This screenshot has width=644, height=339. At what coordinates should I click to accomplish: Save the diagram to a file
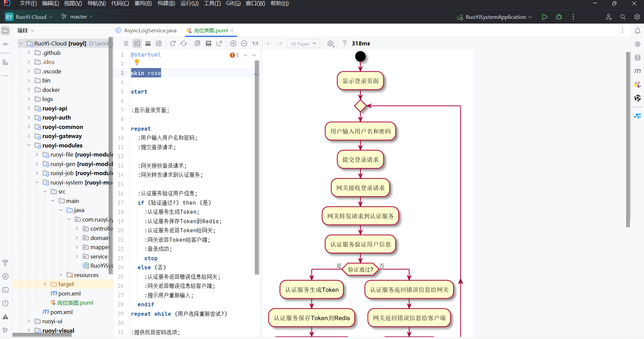(x=209, y=43)
